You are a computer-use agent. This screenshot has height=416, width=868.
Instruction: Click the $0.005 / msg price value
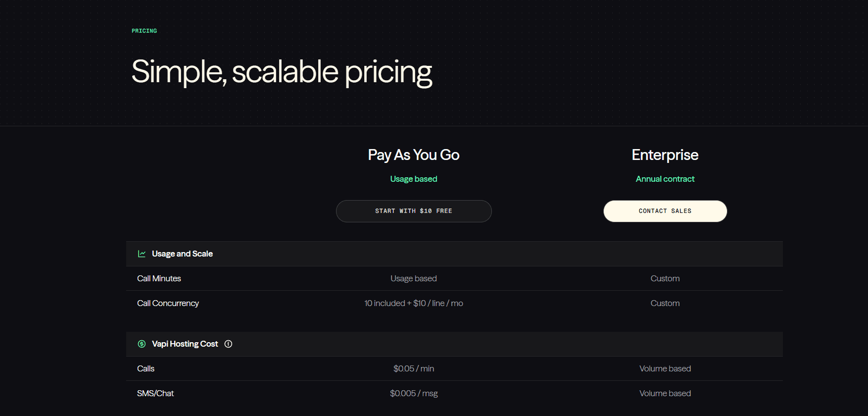[414, 393]
